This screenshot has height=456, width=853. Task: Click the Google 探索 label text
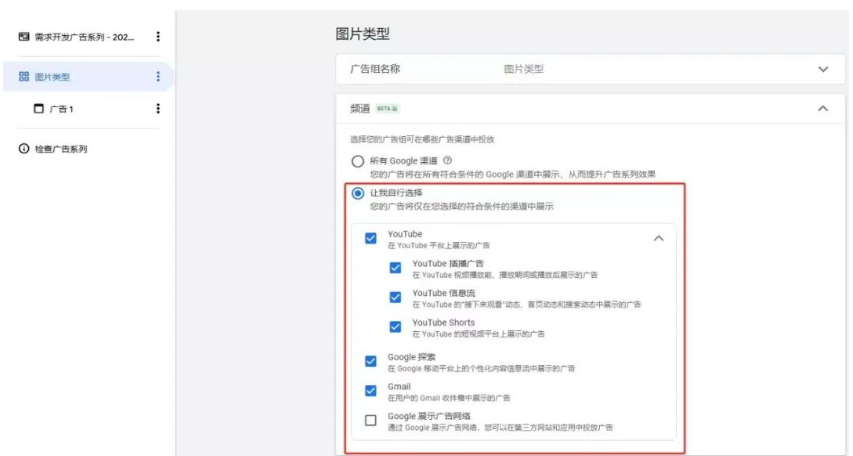click(411, 357)
